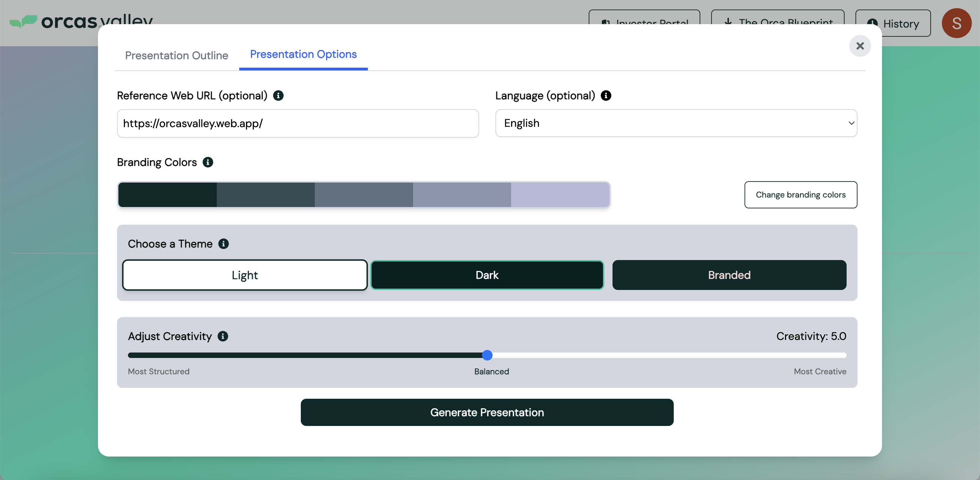Click inside the Reference Web URL field
980x480 pixels.
click(x=298, y=123)
